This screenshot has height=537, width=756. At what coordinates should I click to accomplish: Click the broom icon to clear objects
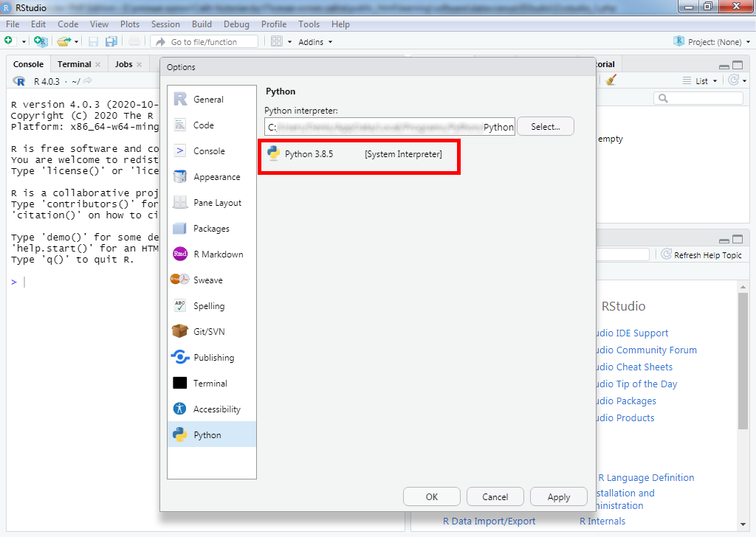point(611,80)
